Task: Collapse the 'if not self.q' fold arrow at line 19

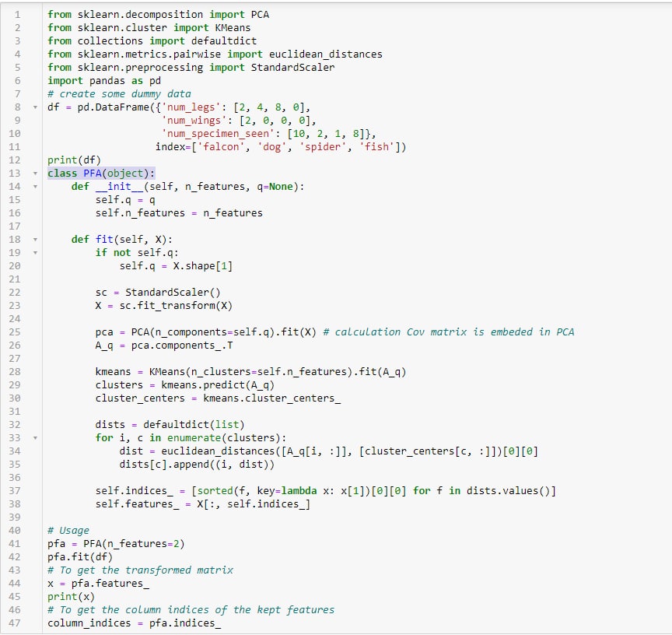Action: pos(35,253)
